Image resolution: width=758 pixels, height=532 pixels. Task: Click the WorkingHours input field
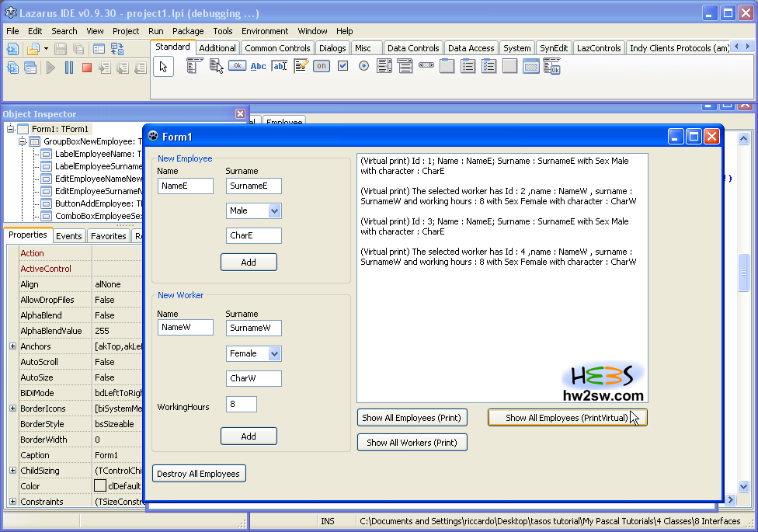[x=242, y=405]
